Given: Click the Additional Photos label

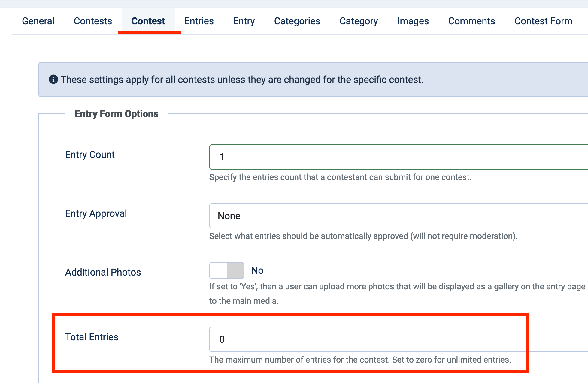Looking at the screenshot, I should pos(103,272).
